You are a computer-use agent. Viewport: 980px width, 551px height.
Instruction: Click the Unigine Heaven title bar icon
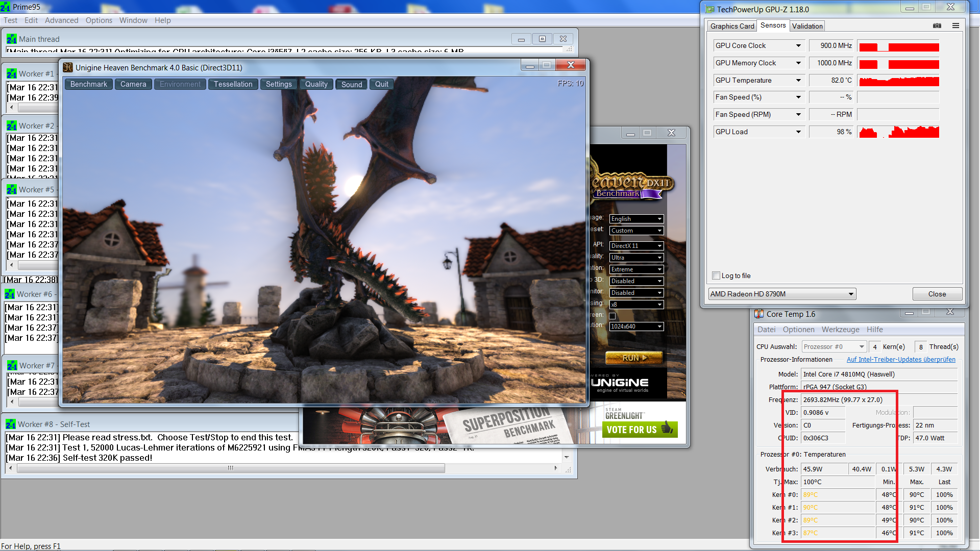[68, 67]
